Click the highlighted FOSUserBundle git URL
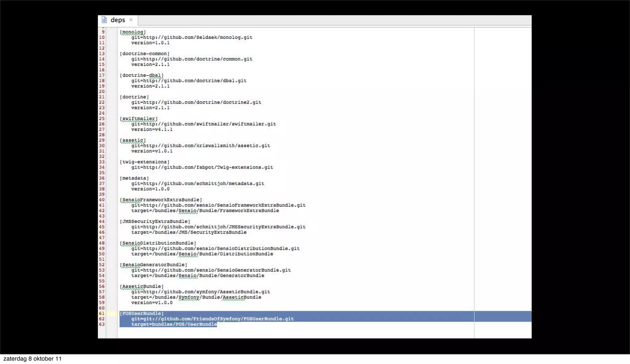 [212, 319]
